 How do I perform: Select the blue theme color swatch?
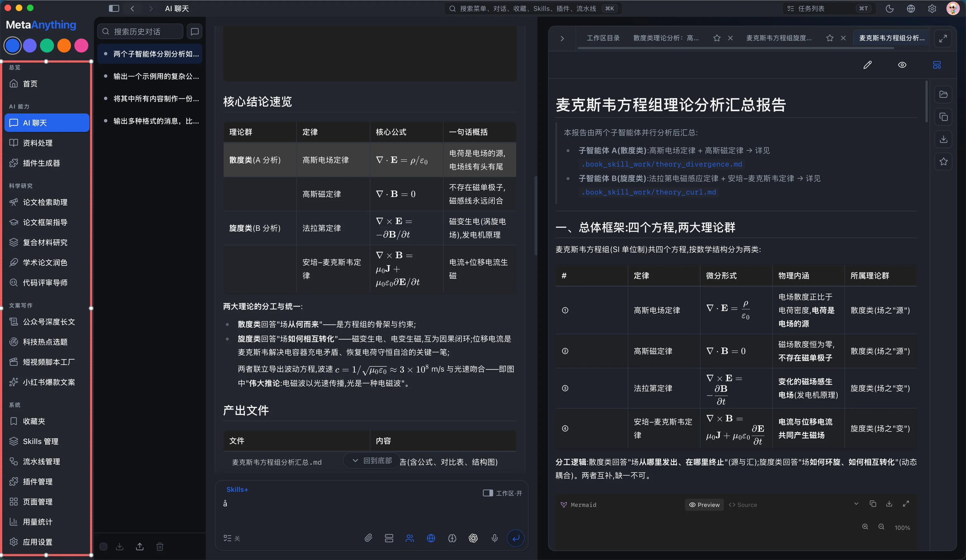click(12, 46)
